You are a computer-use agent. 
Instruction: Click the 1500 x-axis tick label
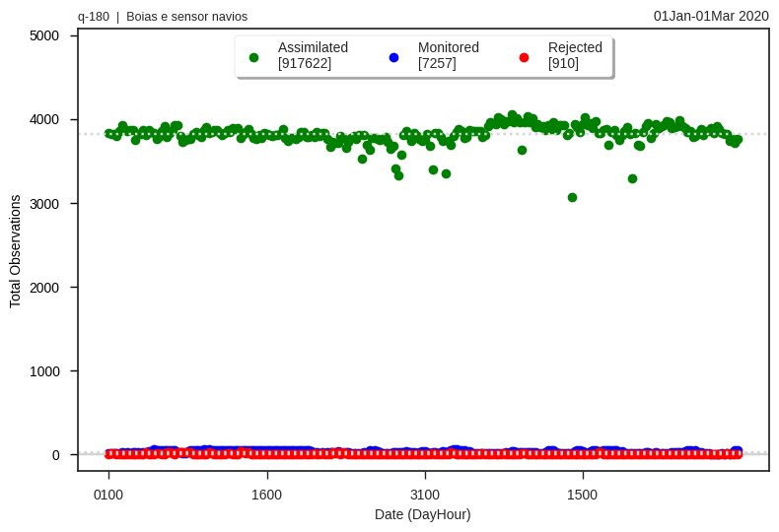coord(582,495)
